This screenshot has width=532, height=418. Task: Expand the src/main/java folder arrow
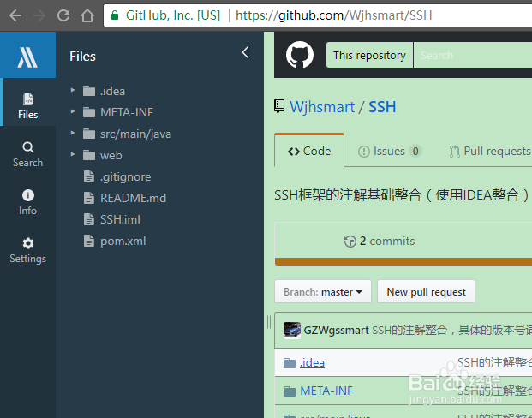pos(72,133)
